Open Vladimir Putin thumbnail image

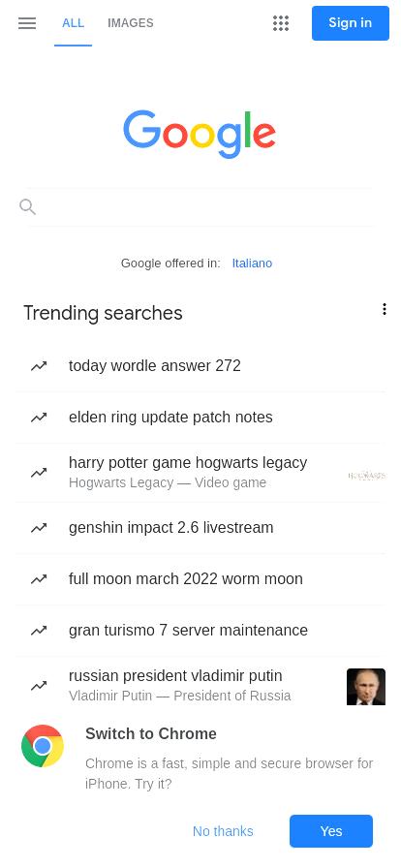coord(365,687)
